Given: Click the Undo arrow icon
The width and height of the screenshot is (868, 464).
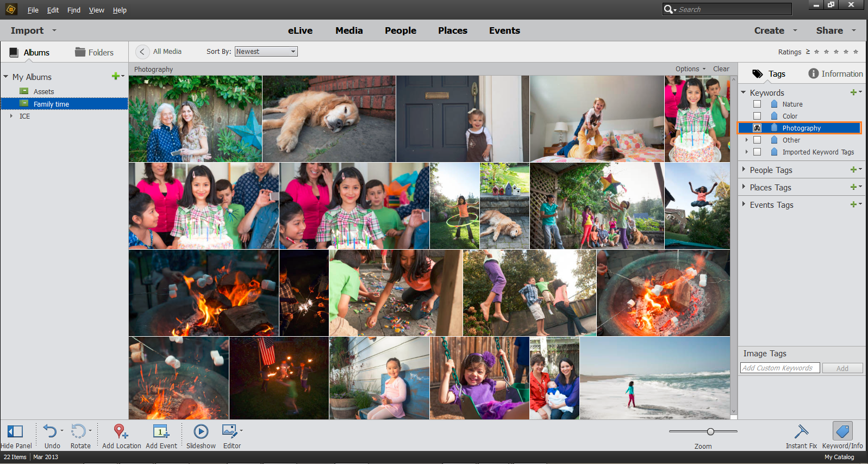Looking at the screenshot, I should click(x=50, y=432).
